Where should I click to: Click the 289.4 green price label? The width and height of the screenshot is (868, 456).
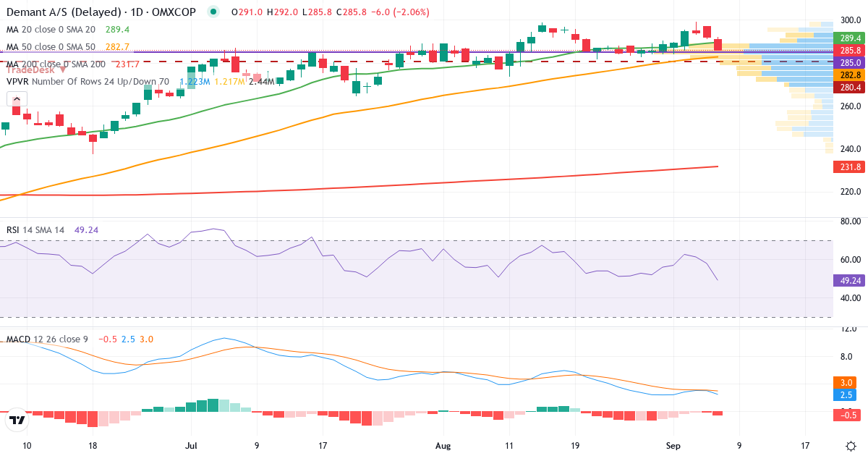click(849, 38)
